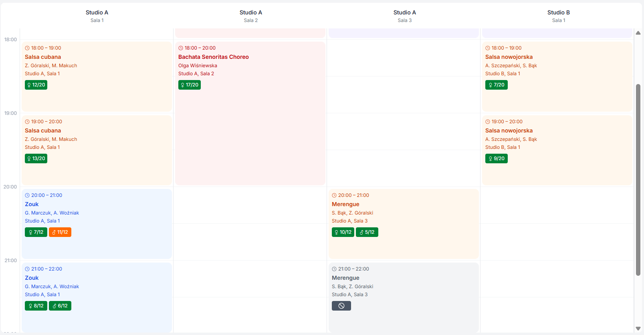This screenshot has width=644, height=335.
Task: Select the Studio A Sala 2 column header
Action: pyautogui.click(x=250, y=16)
